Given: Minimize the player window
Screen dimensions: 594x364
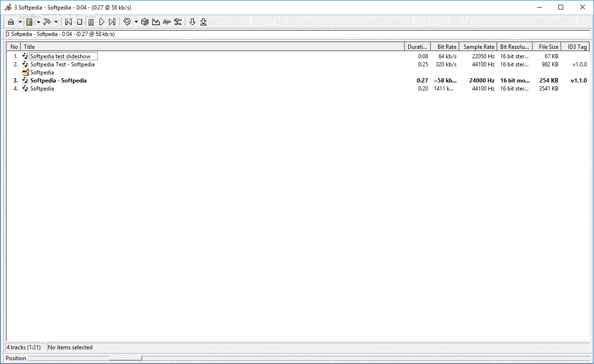Looking at the screenshot, I should 539,7.
